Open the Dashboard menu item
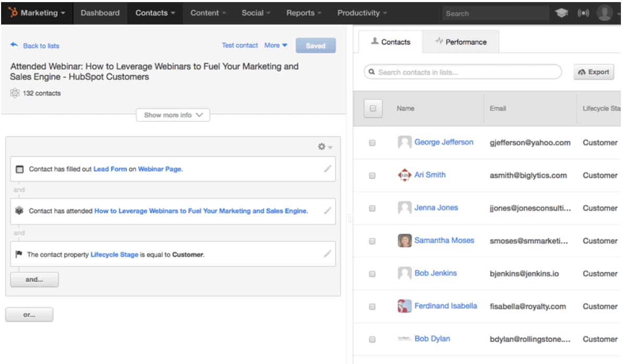Screen dimensions: 623x364 pos(100,13)
